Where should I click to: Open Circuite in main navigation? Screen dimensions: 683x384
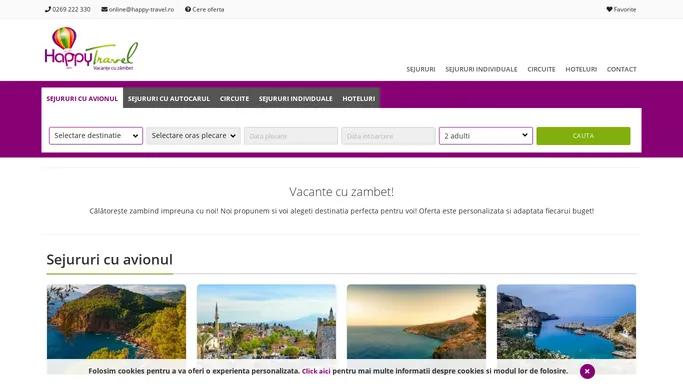(x=541, y=69)
